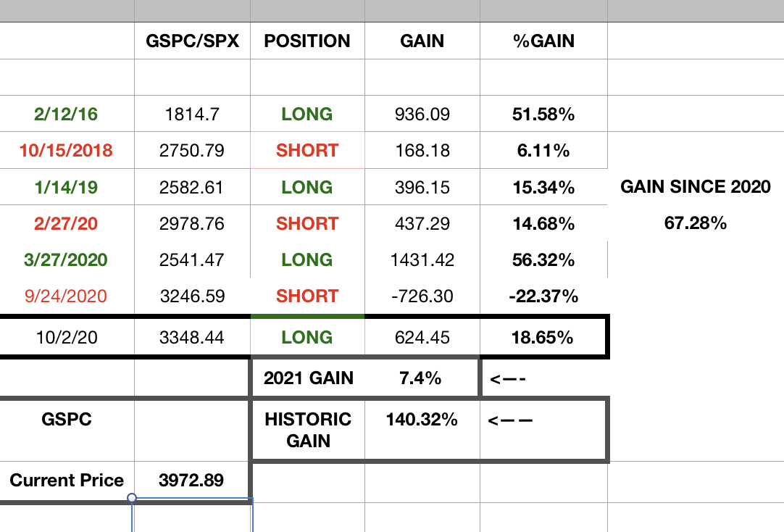Select the 10/2/20 date cell

[x=66, y=337]
